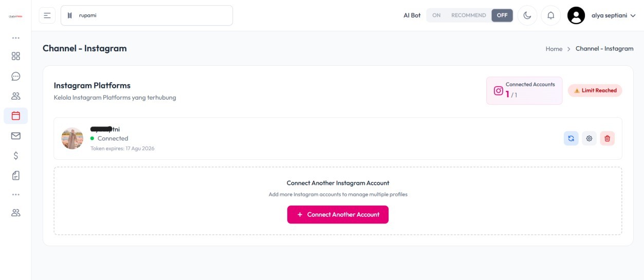Open settings gear for connected account

point(589,138)
